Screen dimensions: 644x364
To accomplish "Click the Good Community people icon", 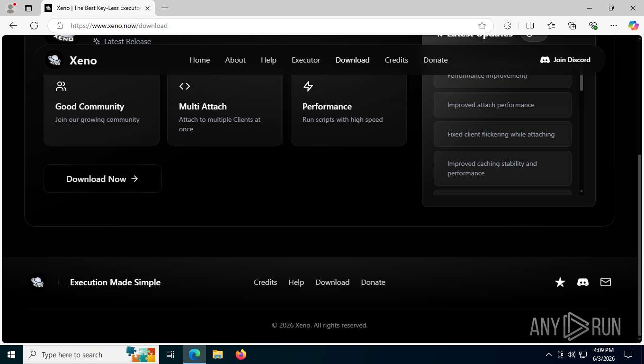I will [x=61, y=86].
